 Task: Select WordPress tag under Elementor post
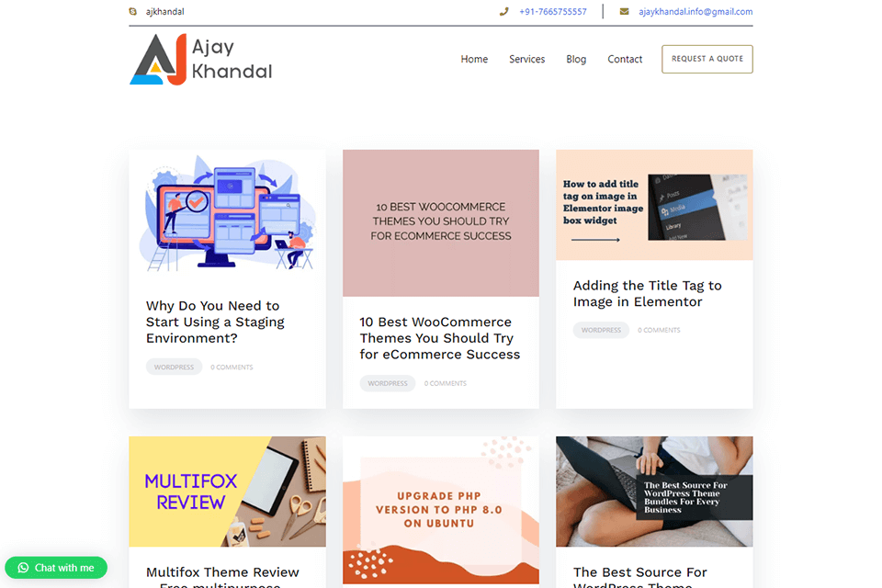tap(601, 331)
